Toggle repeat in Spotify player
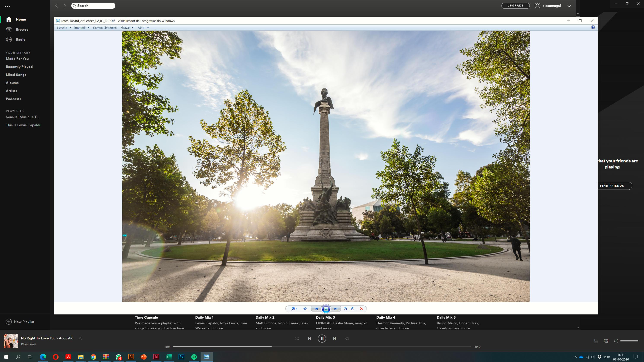This screenshot has height=362, width=644. pos(347,338)
